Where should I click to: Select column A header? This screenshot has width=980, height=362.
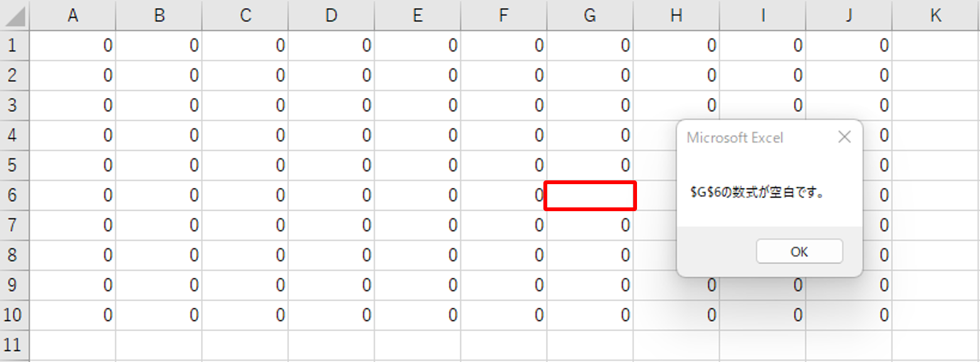tap(73, 16)
